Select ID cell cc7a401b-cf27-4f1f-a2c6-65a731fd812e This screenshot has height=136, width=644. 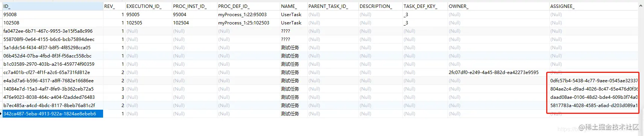point(53,73)
